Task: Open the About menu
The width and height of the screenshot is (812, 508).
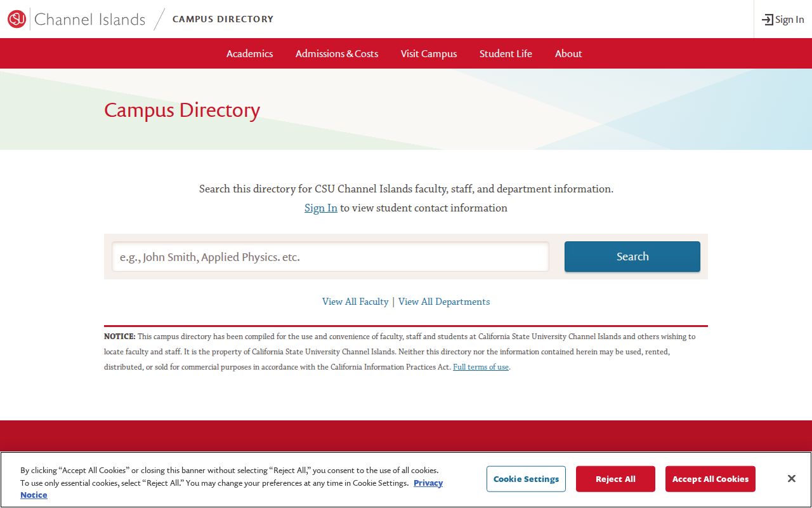Action: point(568,53)
